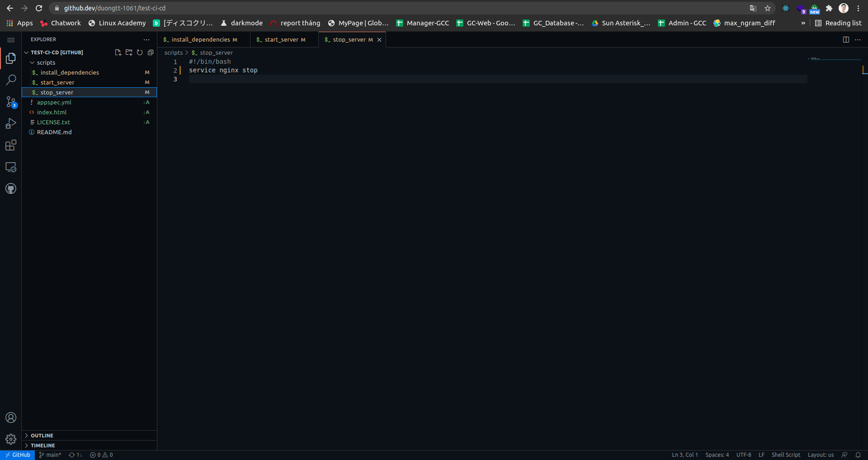Screen dimensions: 868x460
Task: Open install_dependencies in the file tree
Action: 89,73
